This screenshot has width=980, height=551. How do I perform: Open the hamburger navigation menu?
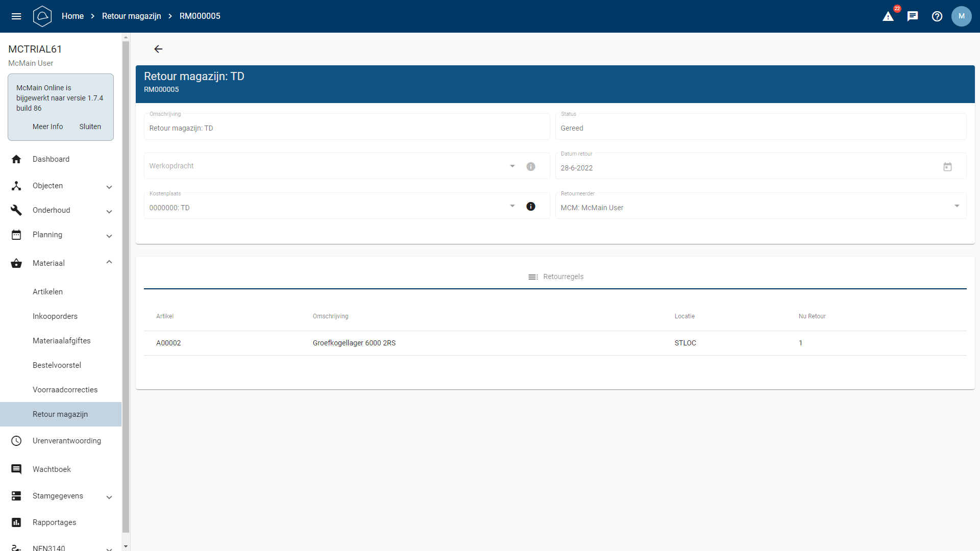[16, 16]
